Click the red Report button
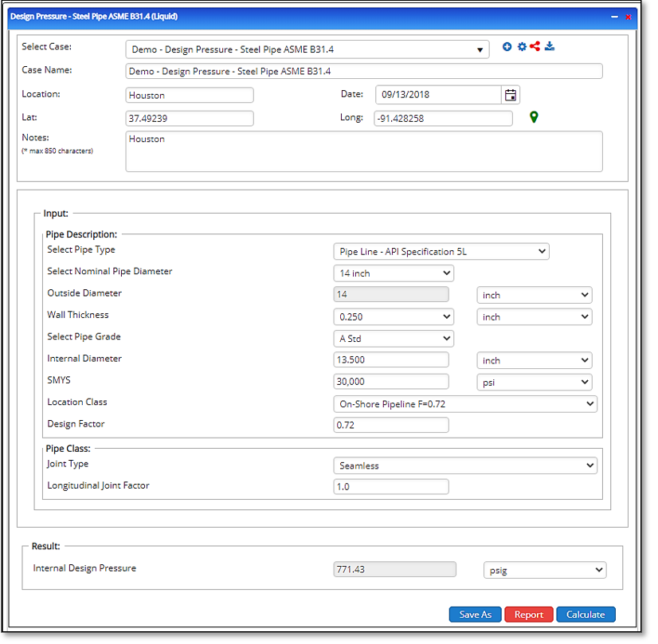Screen dimensions: 658x644 pos(529,615)
